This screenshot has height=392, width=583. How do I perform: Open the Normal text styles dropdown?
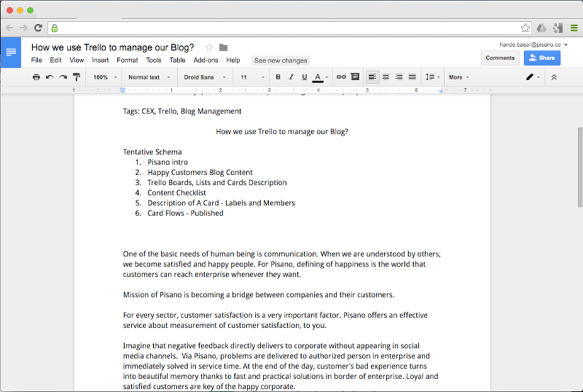tap(149, 77)
